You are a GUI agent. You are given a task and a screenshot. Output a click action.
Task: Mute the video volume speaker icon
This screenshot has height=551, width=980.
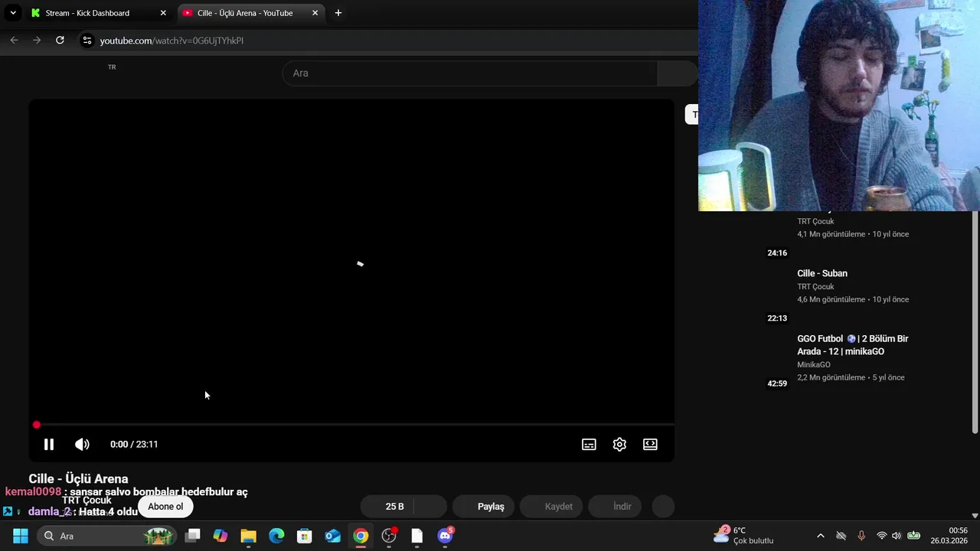[x=82, y=444]
